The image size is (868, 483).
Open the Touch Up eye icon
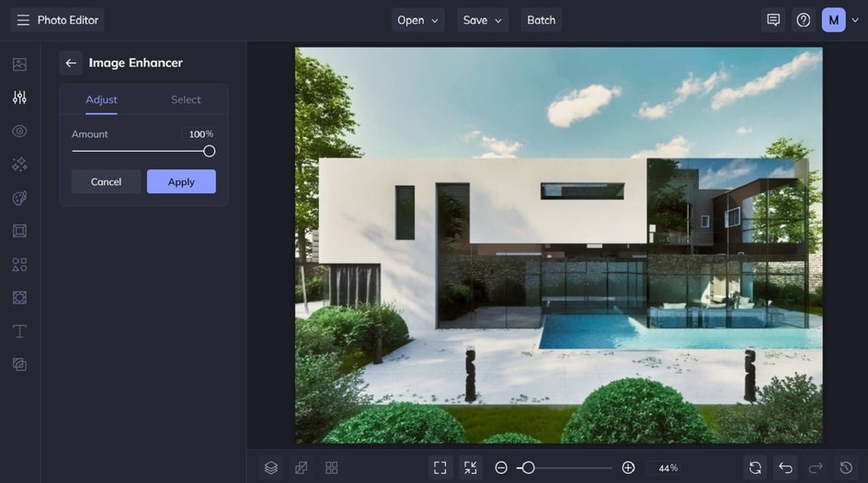[19, 132]
